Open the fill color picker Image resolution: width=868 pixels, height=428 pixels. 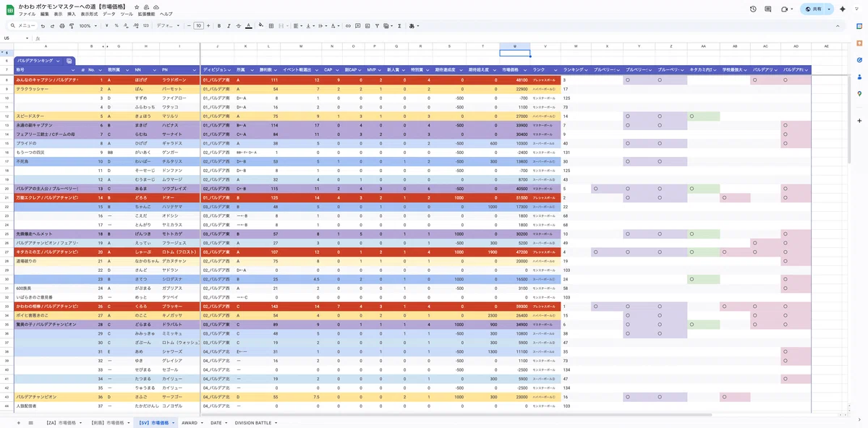(x=260, y=25)
